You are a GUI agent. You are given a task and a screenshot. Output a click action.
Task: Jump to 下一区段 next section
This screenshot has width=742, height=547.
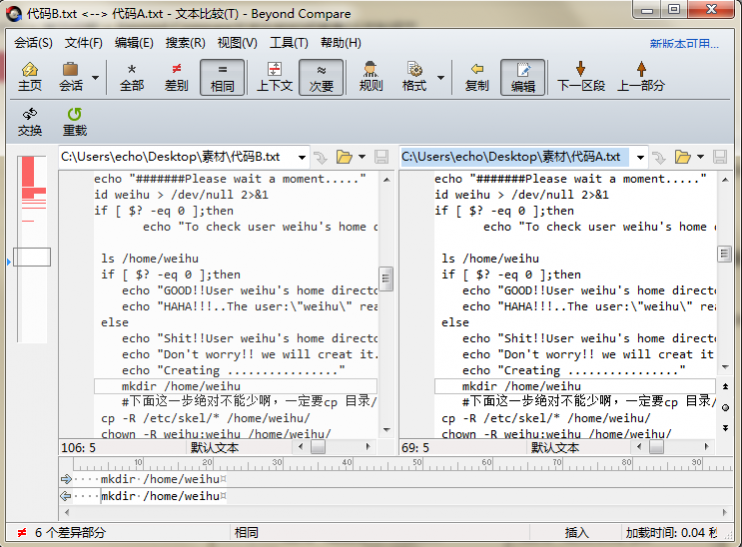coord(581,76)
